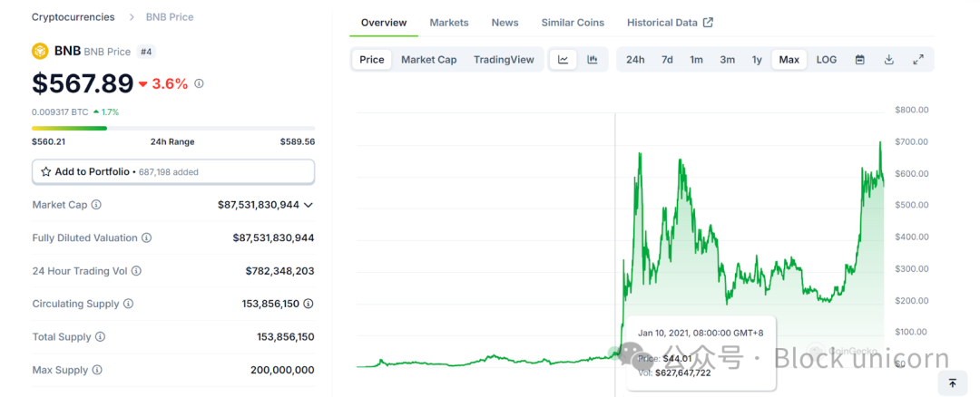Image resolution: width=980 pixels, height=397 pixels.
Task: Select the Market Cap chart toggle
Action: click(428, 59)
